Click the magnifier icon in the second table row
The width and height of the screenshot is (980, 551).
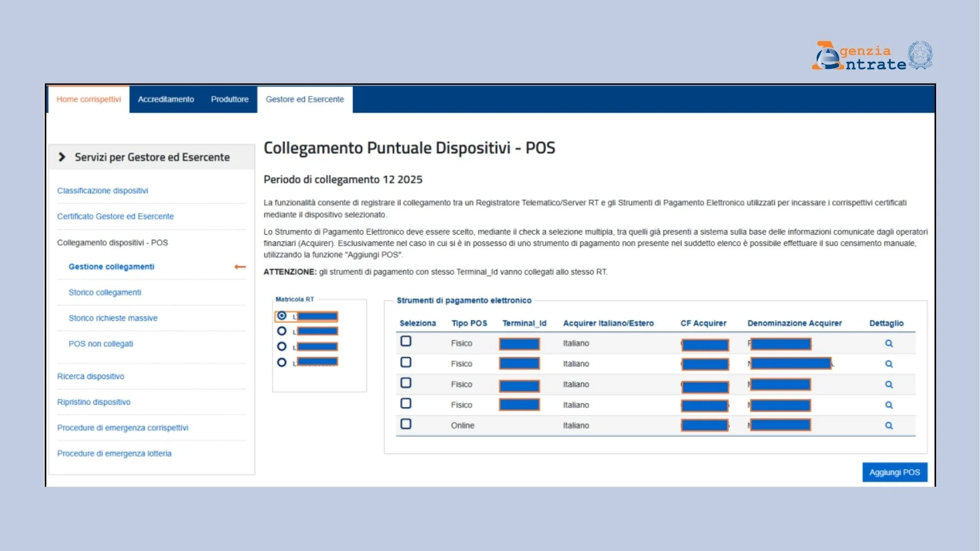889,364
